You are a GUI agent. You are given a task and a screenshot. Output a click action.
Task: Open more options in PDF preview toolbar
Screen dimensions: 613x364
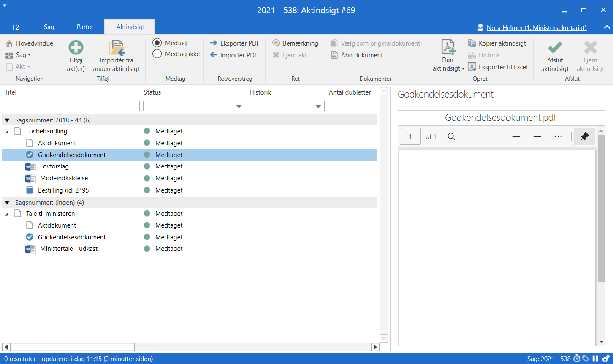[558, 136]
